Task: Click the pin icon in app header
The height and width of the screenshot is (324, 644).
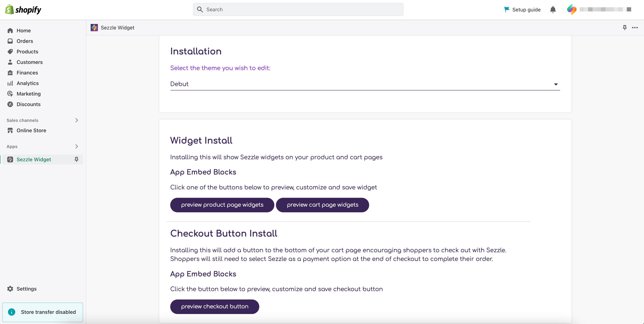Action: (624, 28)
